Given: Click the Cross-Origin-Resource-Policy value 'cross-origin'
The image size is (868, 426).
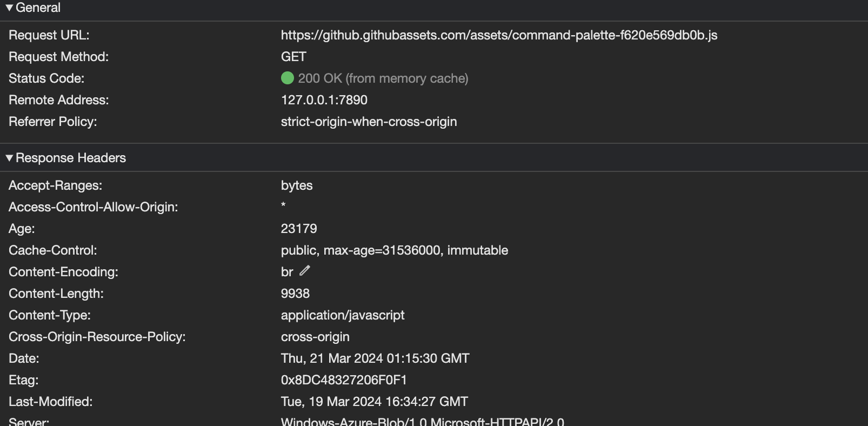Looking at the screenshot, I should [x=315, y=337].
